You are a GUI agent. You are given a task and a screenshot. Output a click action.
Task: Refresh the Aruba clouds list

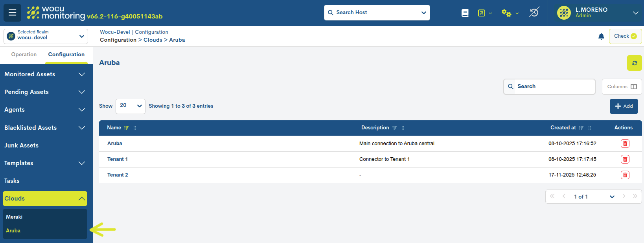coord(634,63)
